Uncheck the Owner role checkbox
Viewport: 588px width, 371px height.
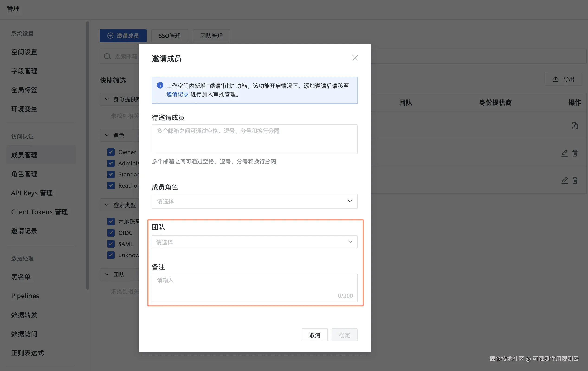coord(111,152)
